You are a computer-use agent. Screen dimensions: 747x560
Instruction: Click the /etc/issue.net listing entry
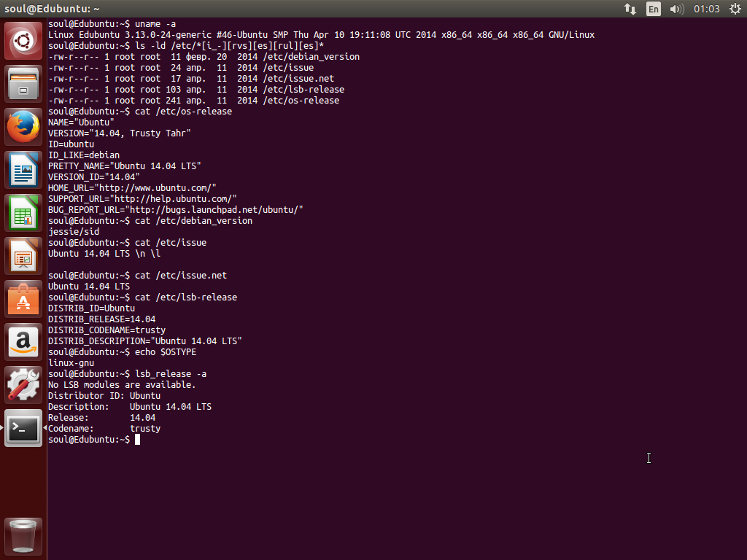click(x=298, y=79)
